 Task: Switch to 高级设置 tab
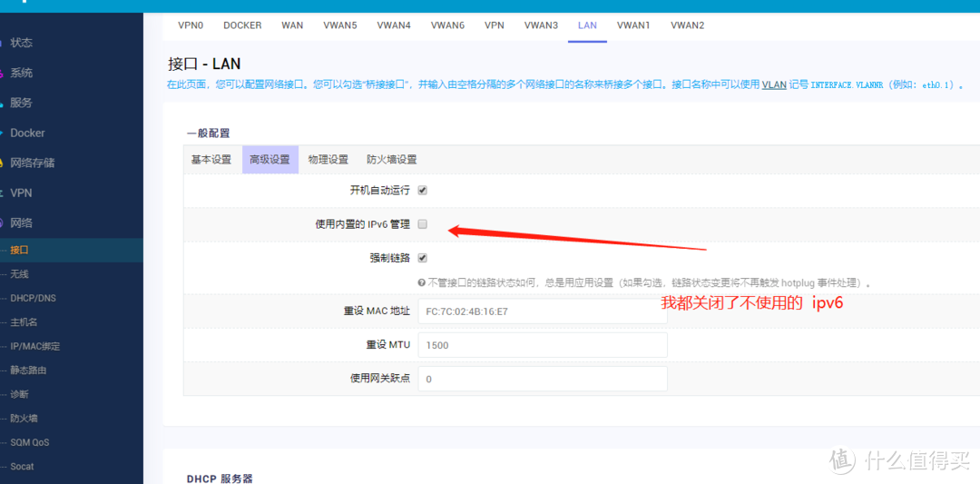[x=270, y=160]
